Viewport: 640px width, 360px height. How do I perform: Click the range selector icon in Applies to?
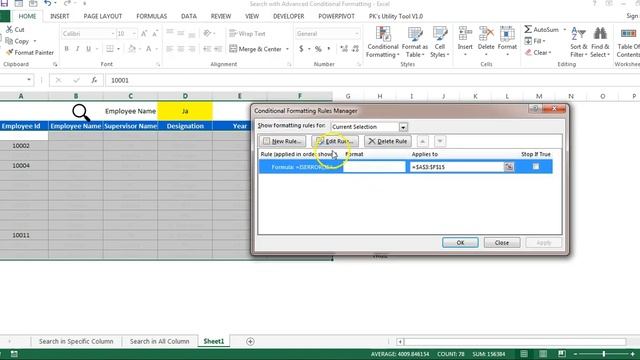pyautogui.click(x=509, y=167)
